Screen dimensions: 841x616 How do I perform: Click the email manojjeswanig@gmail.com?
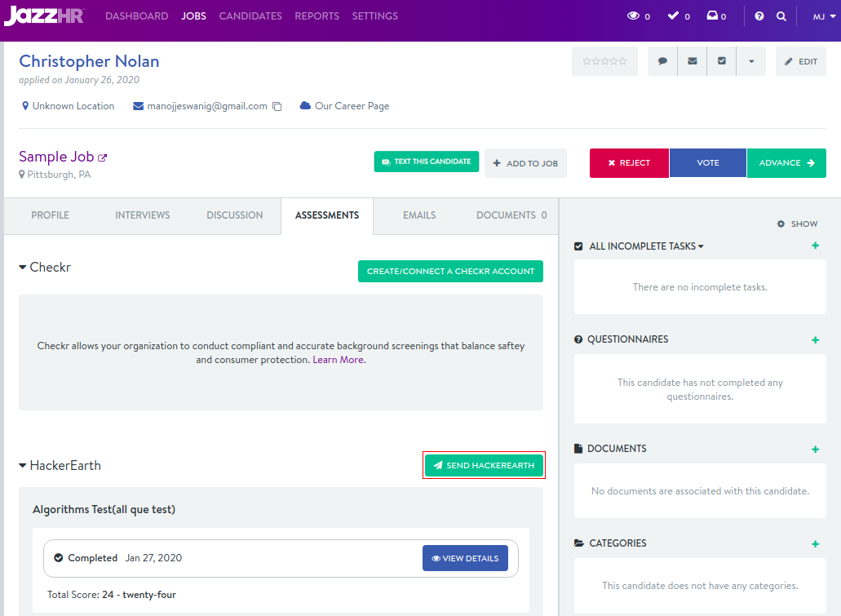click(207, 106)
